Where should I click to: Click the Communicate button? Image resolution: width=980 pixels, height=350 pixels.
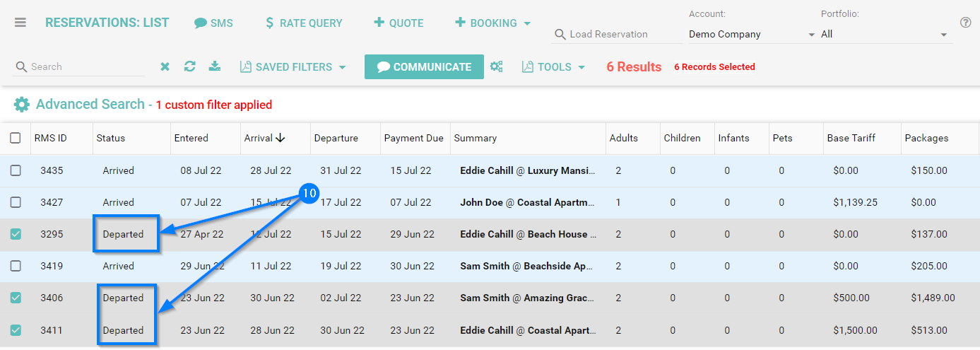pos(424,67)
